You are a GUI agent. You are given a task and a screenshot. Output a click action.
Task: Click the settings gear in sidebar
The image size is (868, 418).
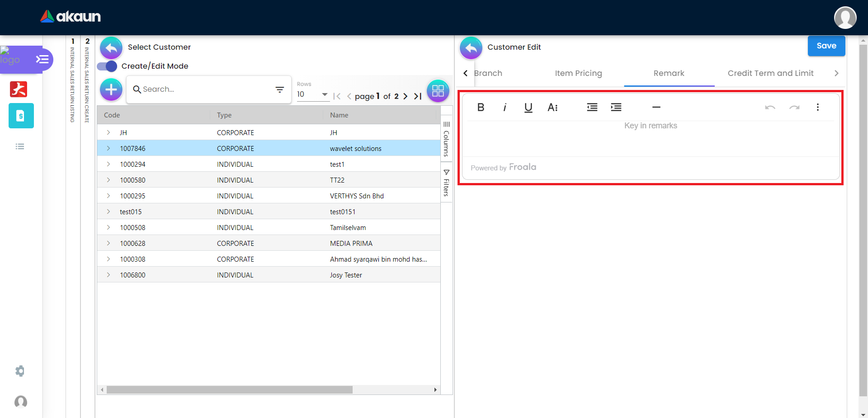click(x=20, y=371)
